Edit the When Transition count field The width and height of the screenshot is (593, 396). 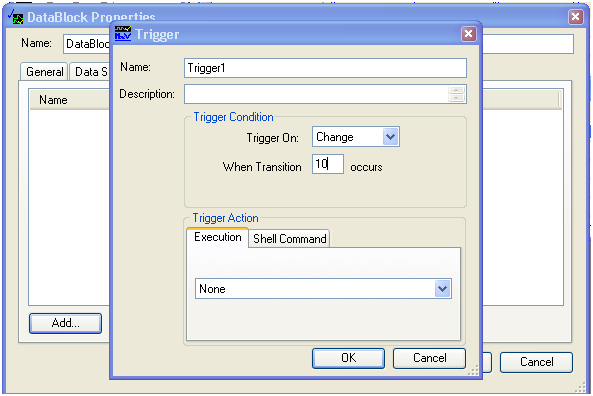pyautogui.click(x=328, y=164)
